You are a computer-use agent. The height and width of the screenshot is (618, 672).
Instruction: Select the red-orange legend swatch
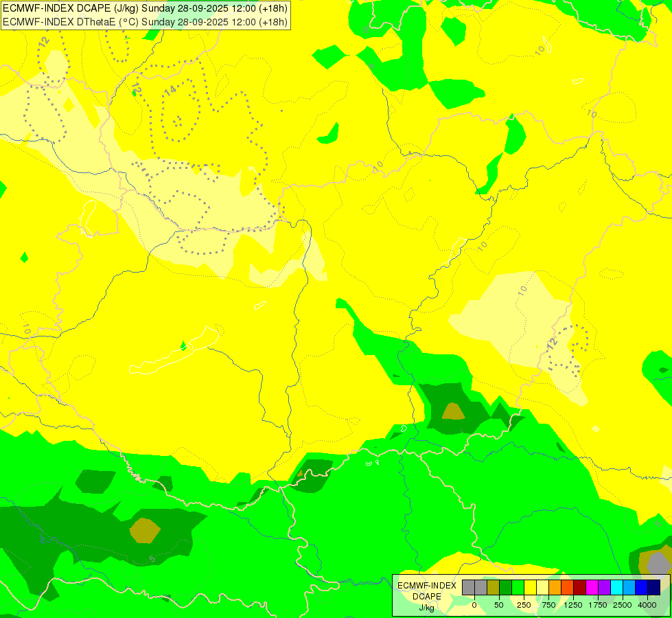tap(567, 587)
